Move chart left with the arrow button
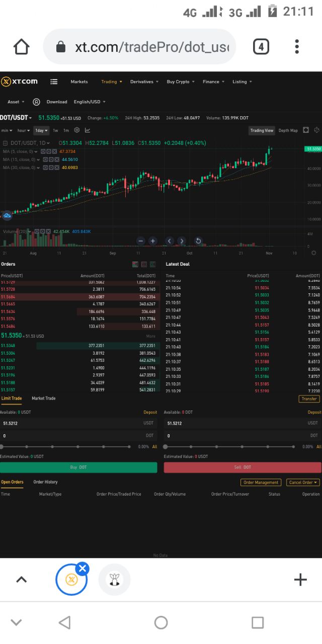This screenshot has height=644, width=322. pos(170,241)
